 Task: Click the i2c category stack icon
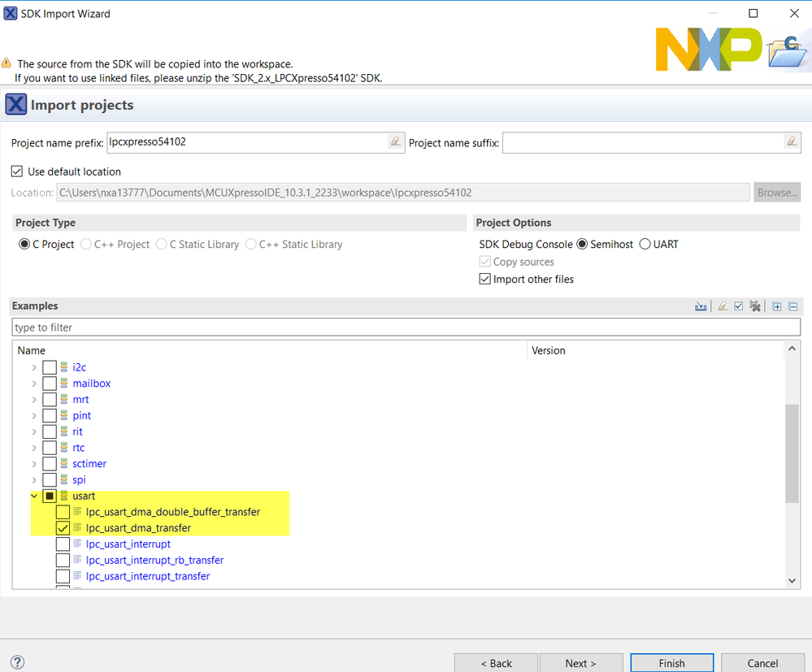[x=63, y=367]
